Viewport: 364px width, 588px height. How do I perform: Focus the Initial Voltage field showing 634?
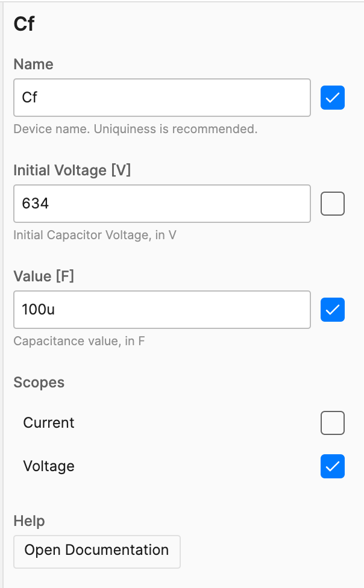coord(162,204)
